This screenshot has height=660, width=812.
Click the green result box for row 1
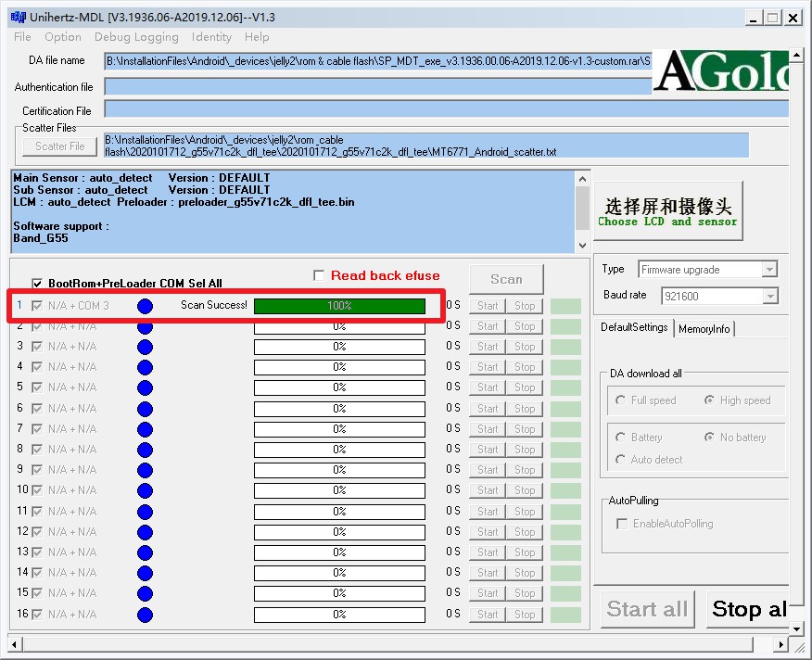pos(565,306)
